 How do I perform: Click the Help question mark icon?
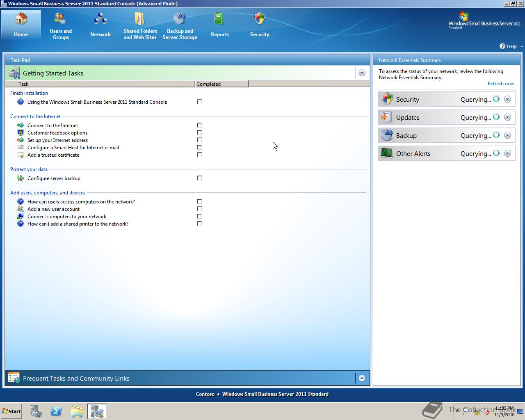click(x=502, y=46)
